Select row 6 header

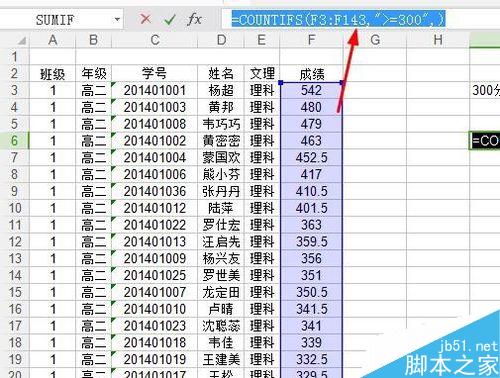coord(15,140)
